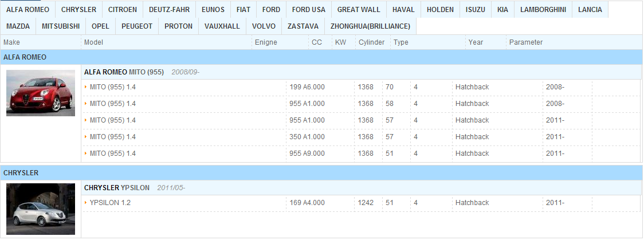Switch to the GREAT WALL tab

(359, 9)
